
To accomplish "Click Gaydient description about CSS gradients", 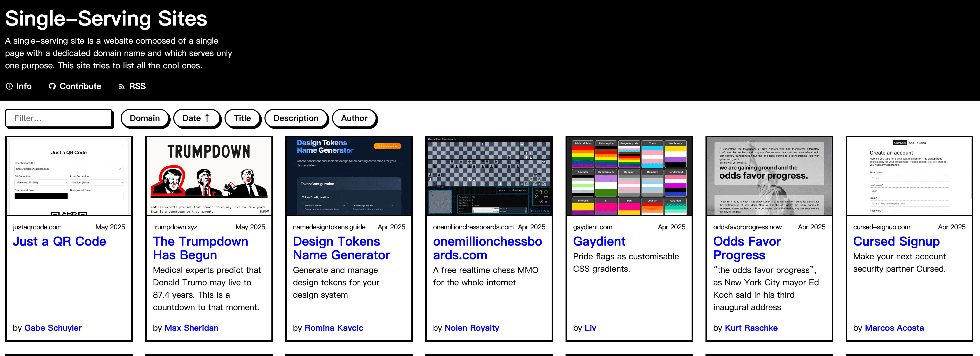I will (626, 263).
